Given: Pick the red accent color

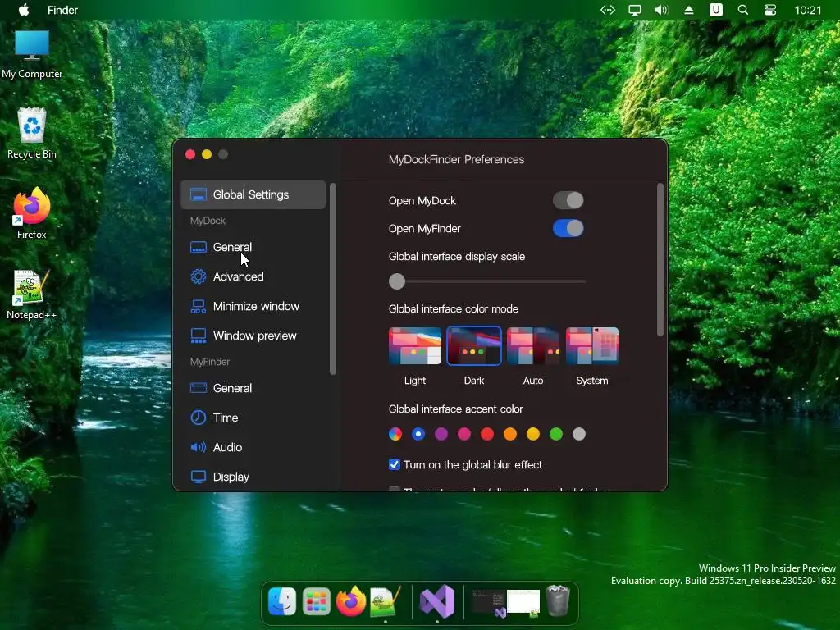Looking at the screenshot, I should [x=487, y=434].
